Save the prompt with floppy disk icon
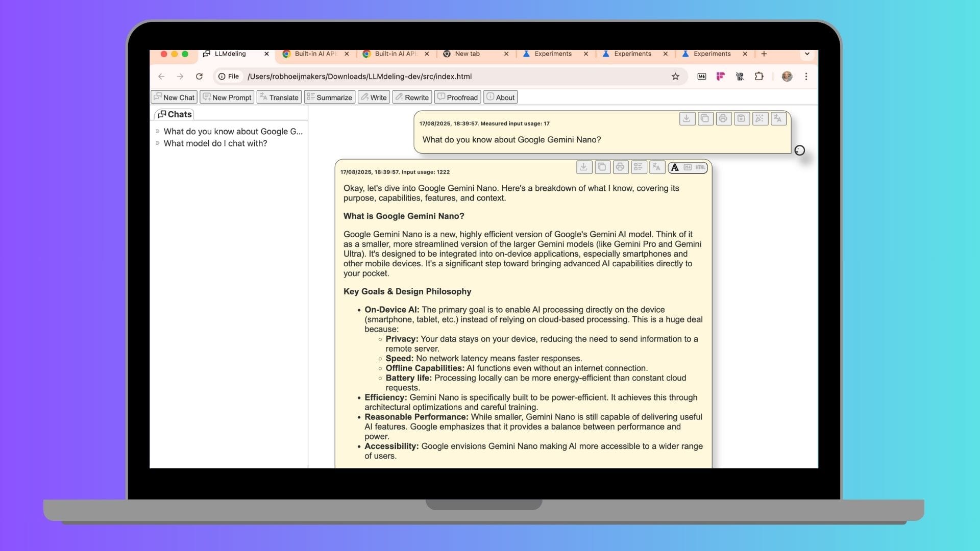Image resolution: width=980 pixels, height=551 pixels. (741, 118)
